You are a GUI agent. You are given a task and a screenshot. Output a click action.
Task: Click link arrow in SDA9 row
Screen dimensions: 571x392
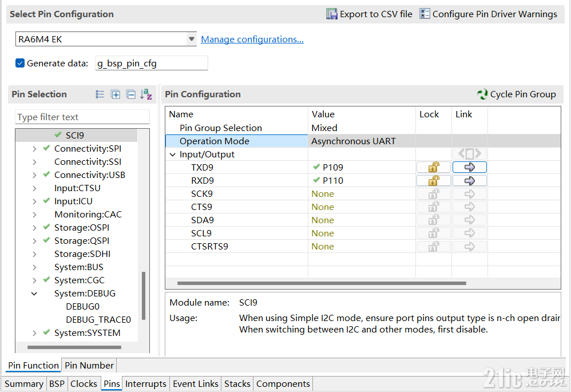469,220
